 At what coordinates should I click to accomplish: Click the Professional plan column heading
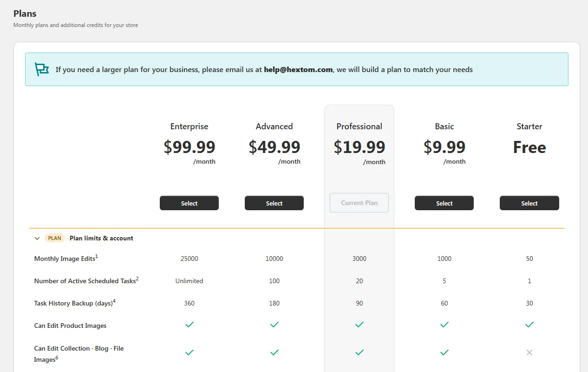point(359,126)
